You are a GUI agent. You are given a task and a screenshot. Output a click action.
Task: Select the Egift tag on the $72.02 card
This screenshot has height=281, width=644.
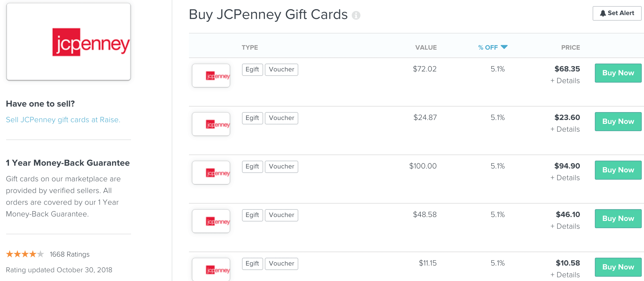[x=252, y=69]
